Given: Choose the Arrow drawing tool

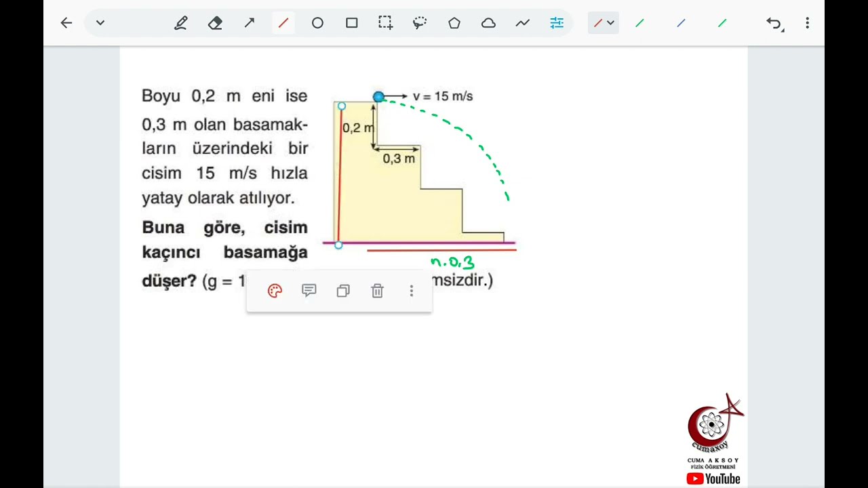Looking at the screenshot, I should pos(250,23).
